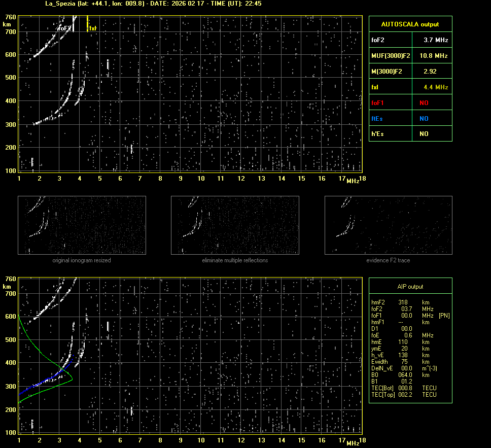The height and width of the screenshot is (448, 491).
Task: Open the evidence F2 trace thumbnail
Action: (x=388, y=225)
